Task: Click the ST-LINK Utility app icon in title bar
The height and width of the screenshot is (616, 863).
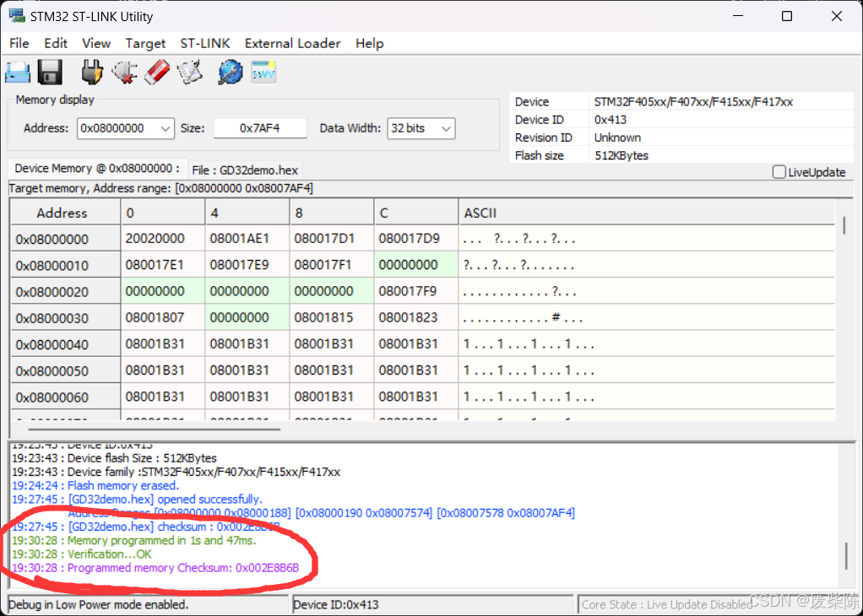Action: [17, 16]
